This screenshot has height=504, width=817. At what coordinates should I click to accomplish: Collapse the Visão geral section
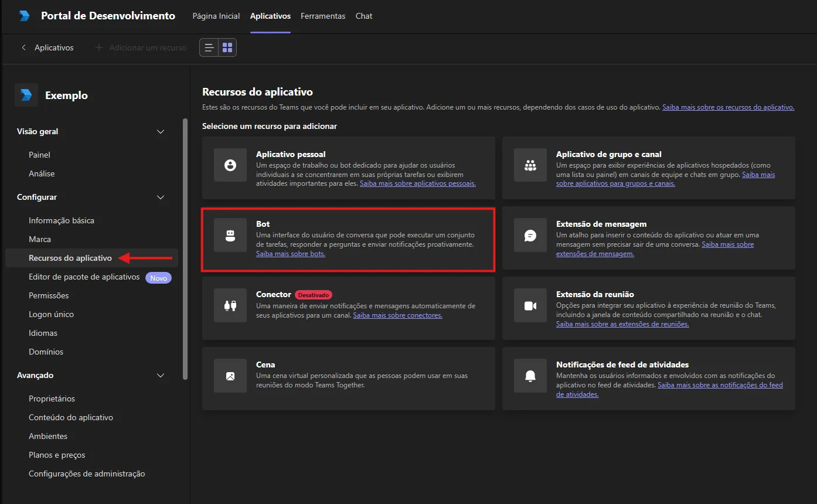pyautogui.click(x=161, y=132)
